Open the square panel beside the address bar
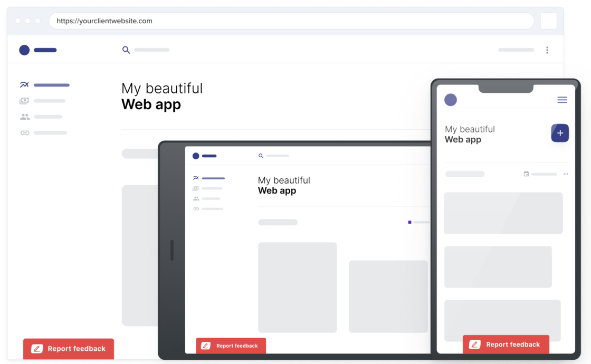Viewport: 591px width, 364px height. point(549,21)
